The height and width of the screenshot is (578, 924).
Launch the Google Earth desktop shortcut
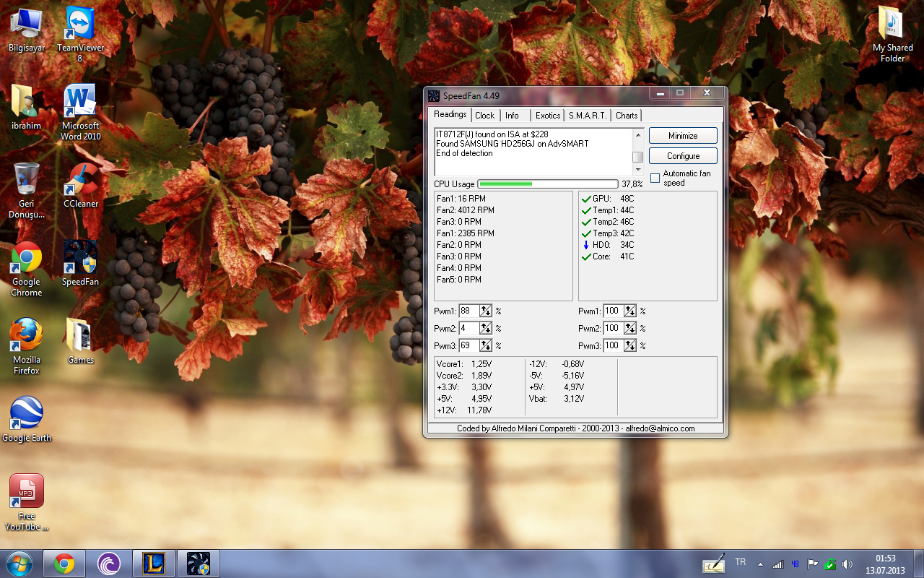tap(27, 419)
